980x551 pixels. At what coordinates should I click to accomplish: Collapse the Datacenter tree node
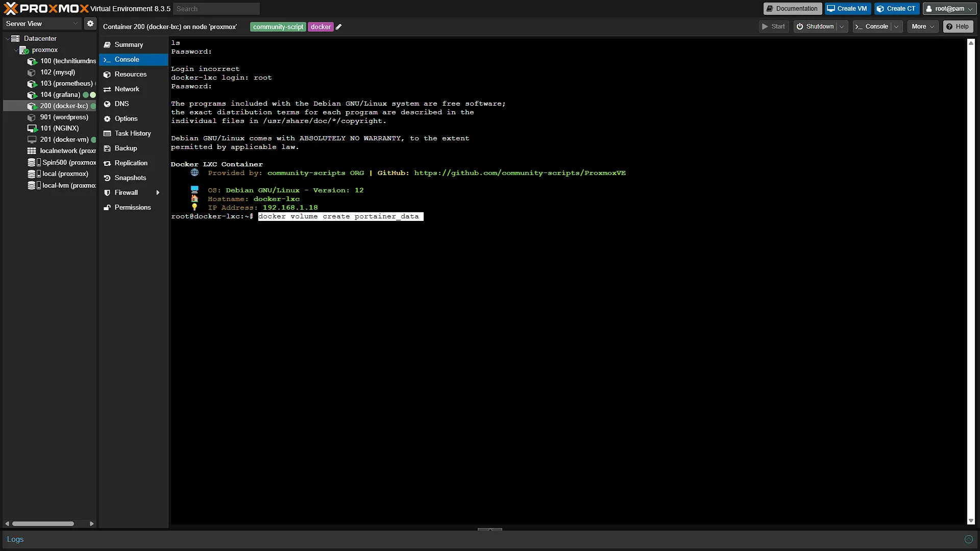(x=7, y=39)
